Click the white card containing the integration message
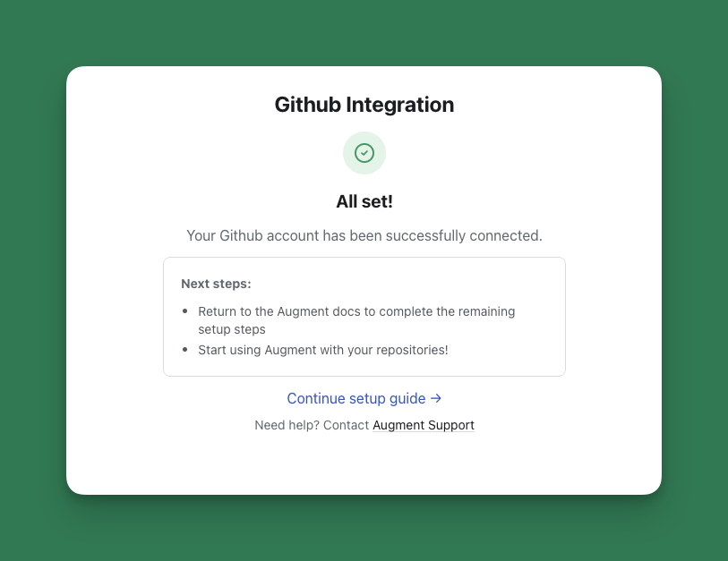Screen dimensions: 728x561 pos(364,465)
